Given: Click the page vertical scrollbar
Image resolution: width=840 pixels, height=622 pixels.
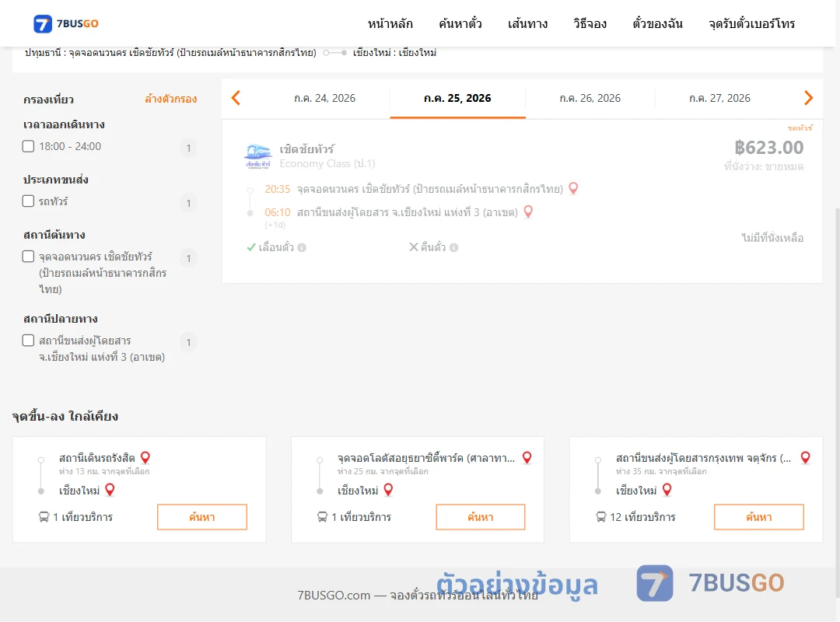Looking at the screenshot, I should 837,402.
